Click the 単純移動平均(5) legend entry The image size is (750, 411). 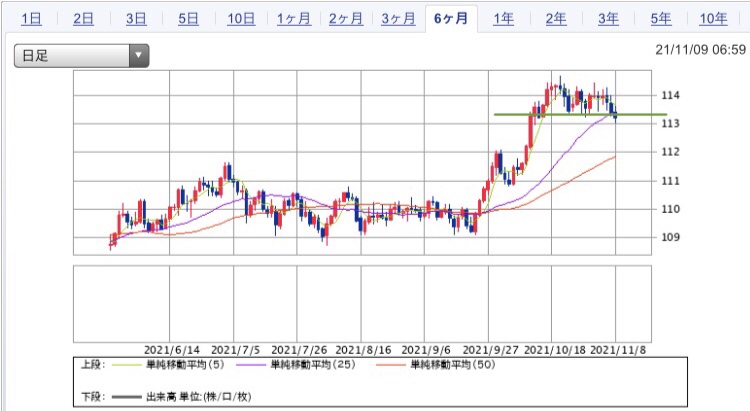tap(185, 365)
